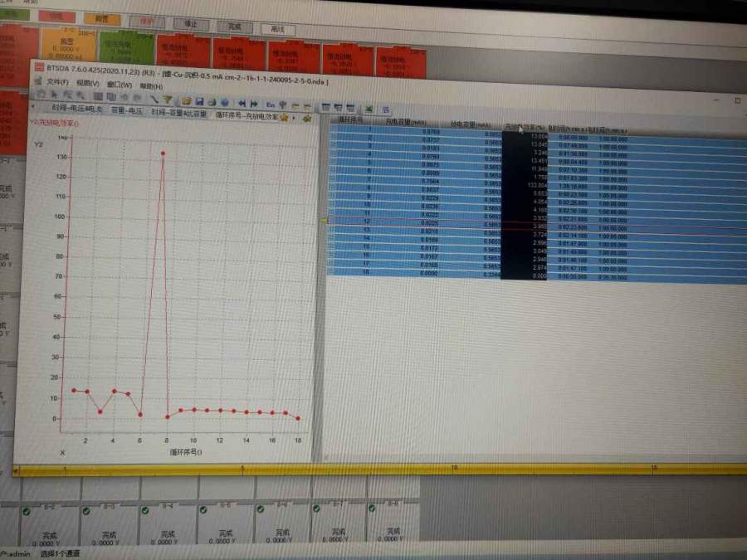Open the 视图(V) menu

[x=87, y=84]
